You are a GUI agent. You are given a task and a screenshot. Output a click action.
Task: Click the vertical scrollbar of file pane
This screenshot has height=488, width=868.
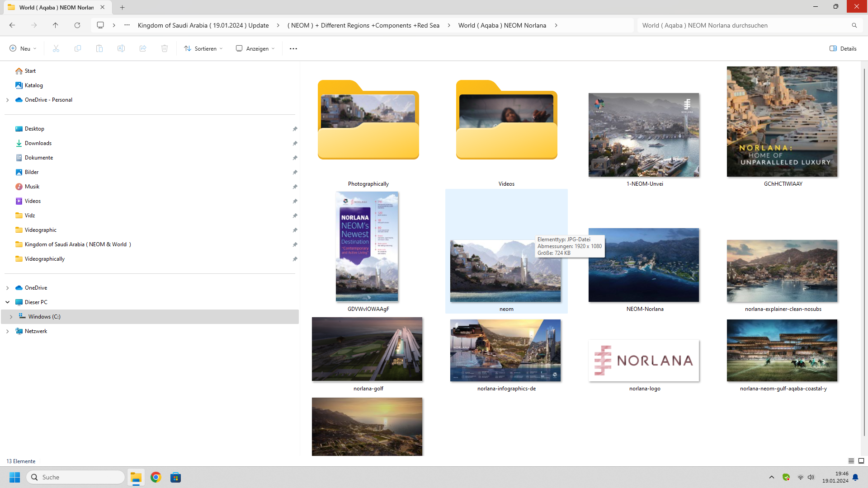864,252
